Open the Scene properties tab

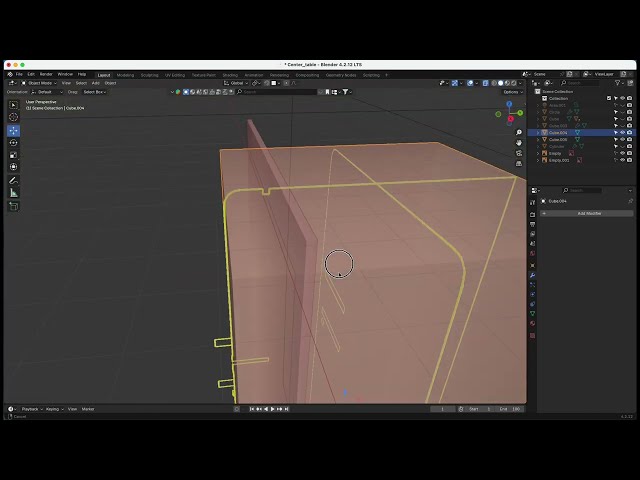coord(532,244)
